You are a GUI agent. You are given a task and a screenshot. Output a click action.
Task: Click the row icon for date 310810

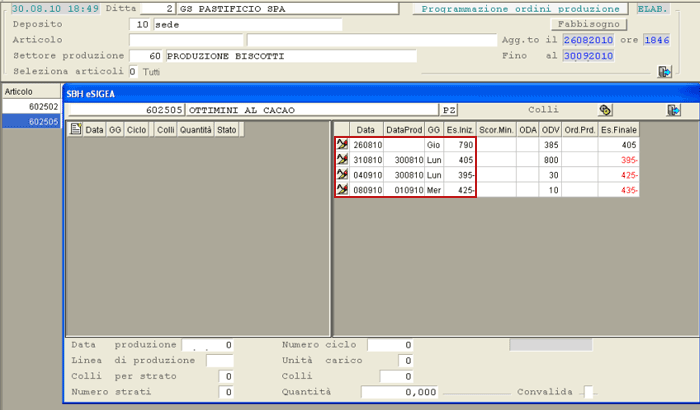(342, 160)
